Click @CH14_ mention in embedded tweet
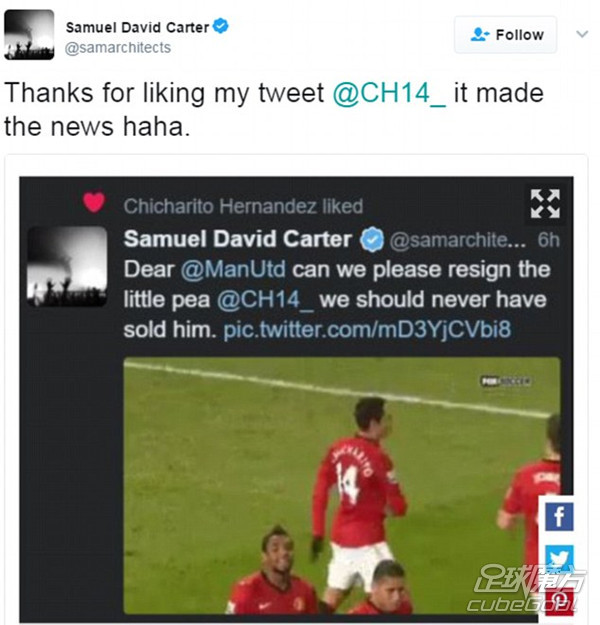Image resolution: width=600 pixels, height=625 pixels. tap(265, 299)
